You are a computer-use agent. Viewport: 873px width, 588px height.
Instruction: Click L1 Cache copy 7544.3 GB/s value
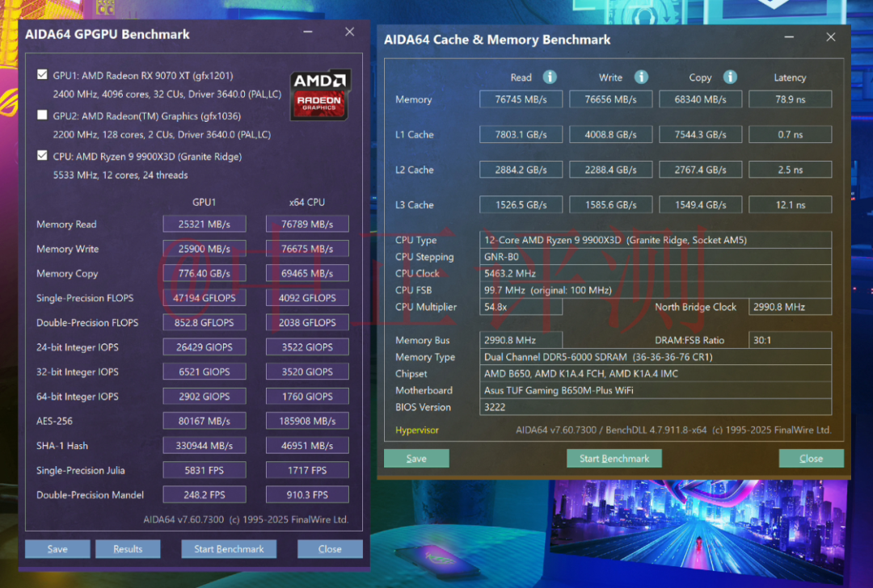[700, 135]
